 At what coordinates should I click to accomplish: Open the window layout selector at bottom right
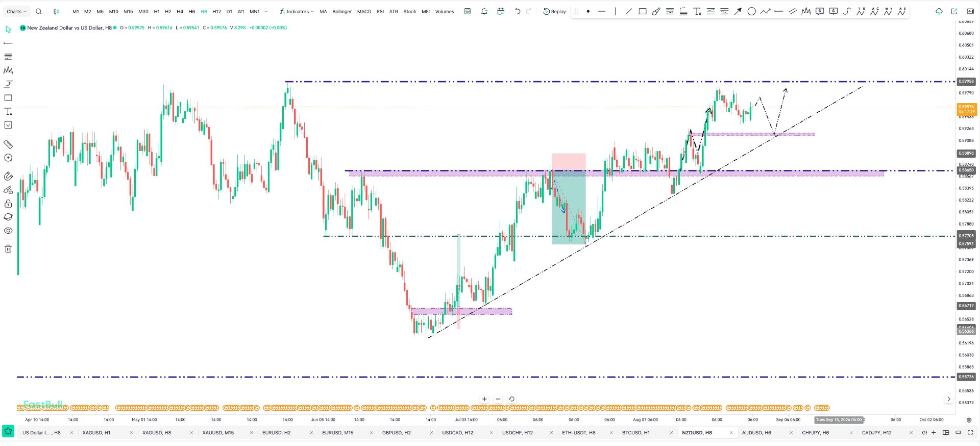946,433
